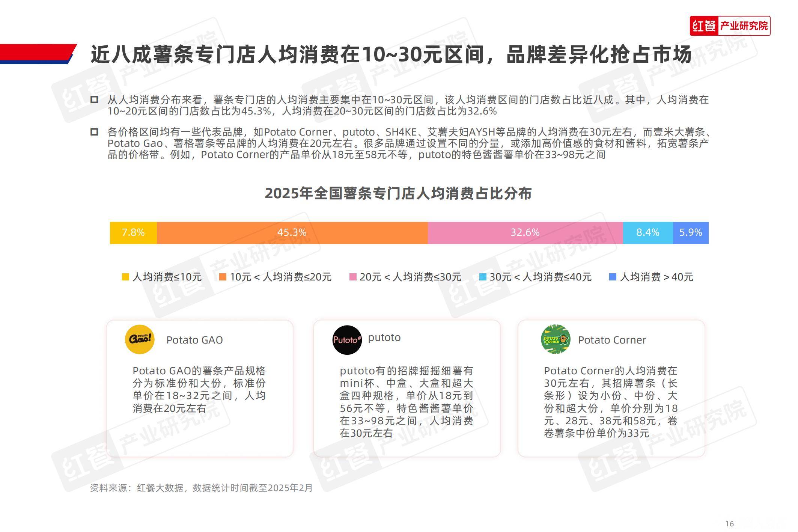This screenshot has width=798, height=532.
Task: Click the putoto card heading text
Action: pos(384,338)
